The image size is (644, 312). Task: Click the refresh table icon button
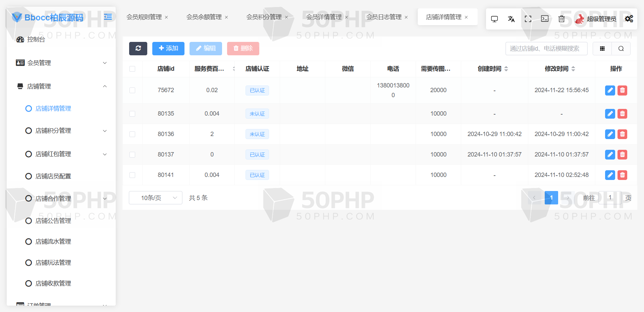tap(138, 48)
